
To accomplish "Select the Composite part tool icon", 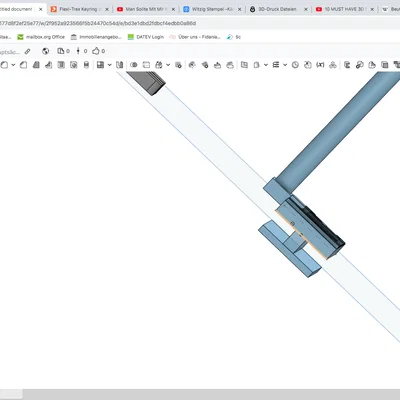I will click(x=333, y=65).
